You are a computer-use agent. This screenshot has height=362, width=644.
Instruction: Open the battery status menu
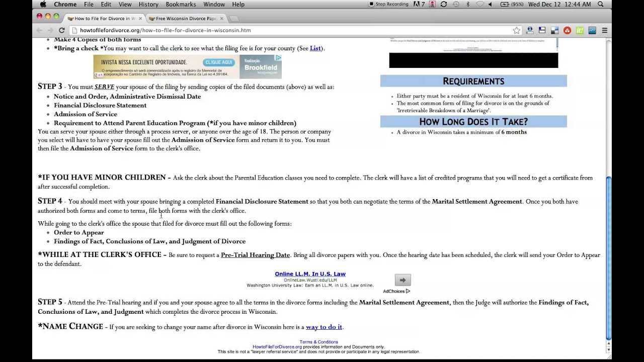pos(512,4)
